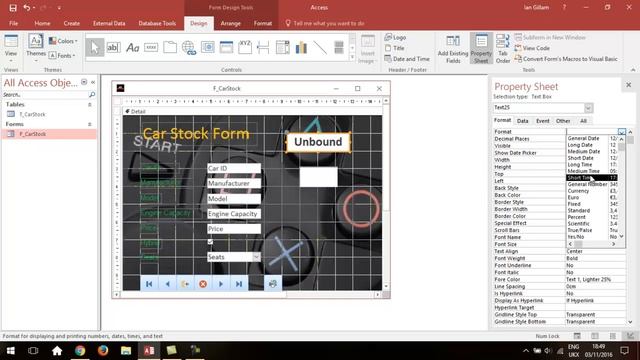This screenshot has width=640, height=360.
Task: Select the Option Group control tool
Action: tap(245, 48)
